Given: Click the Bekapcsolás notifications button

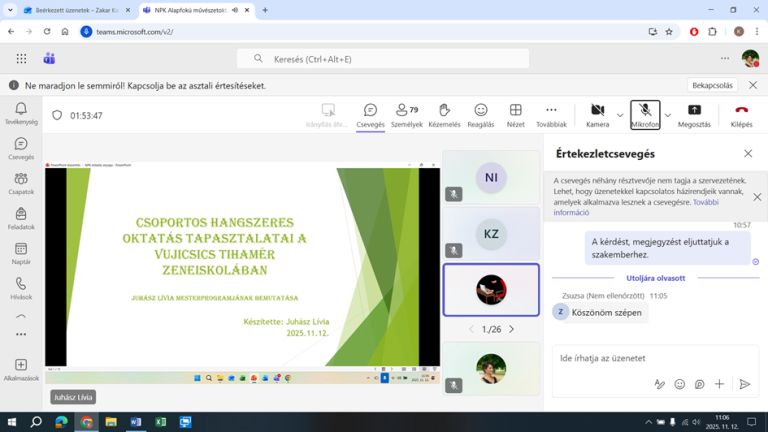Looking at the screenshot, I should [712, 86].
